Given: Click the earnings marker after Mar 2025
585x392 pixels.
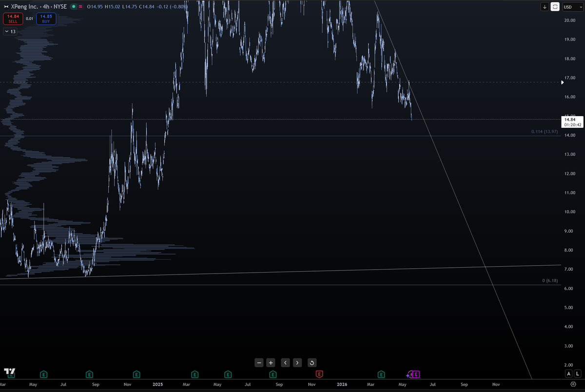Looking at the screenshot, I should coord(195,374).
